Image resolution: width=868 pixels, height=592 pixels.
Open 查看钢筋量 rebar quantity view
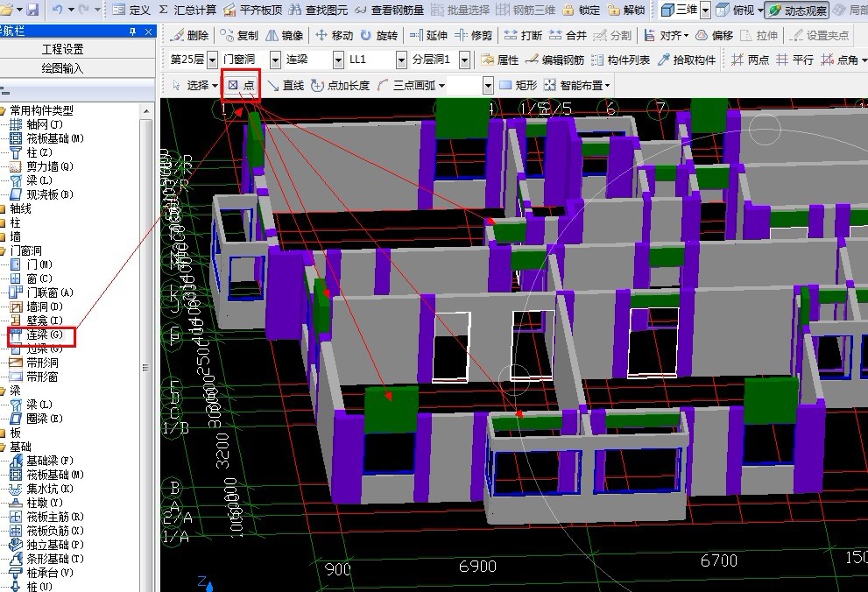pyautogui.click(x=390, y=10)
